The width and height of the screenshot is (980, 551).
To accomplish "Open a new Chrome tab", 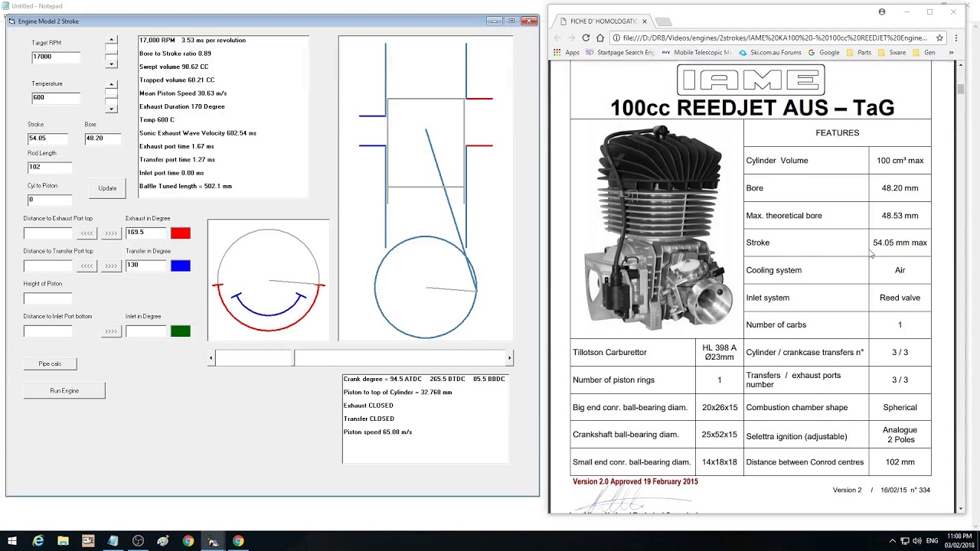I will tap(663, 21).
